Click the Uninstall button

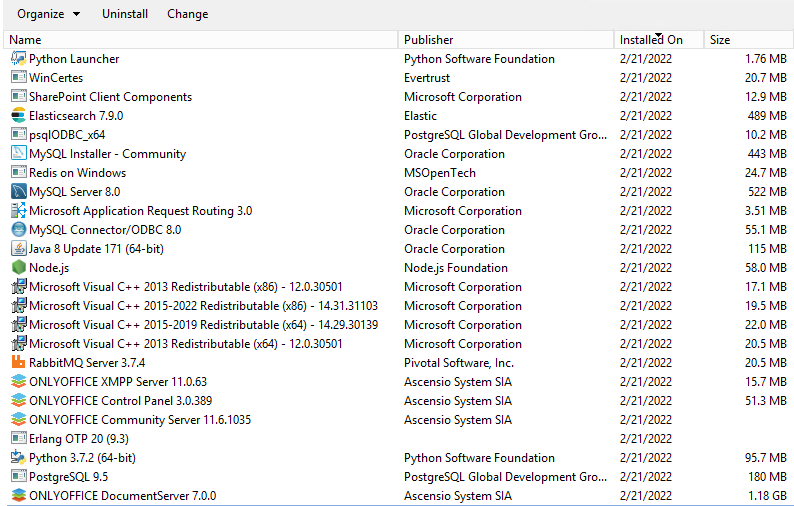click(125, 14)
